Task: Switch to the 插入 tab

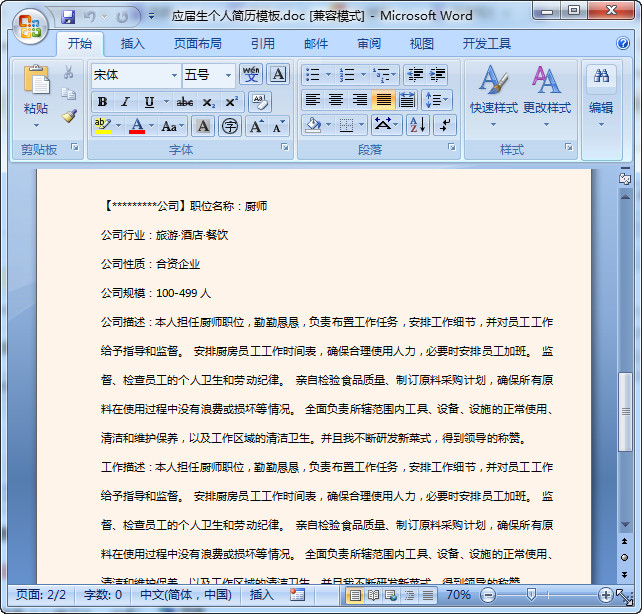Action: (x=133, y=43)
